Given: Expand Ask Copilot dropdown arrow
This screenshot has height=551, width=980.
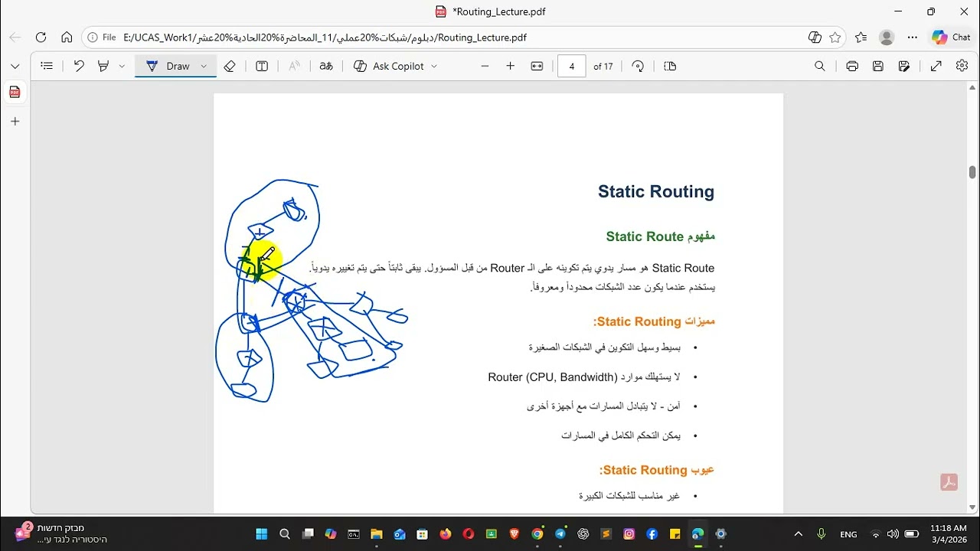Looking at the screenshot, I should click(434, 67).
